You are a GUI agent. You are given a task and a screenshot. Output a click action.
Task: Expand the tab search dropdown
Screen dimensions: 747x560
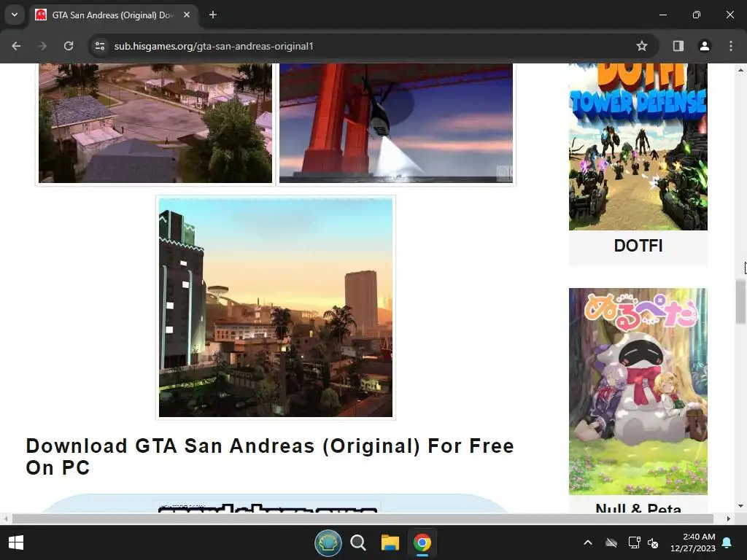point(15,15)
